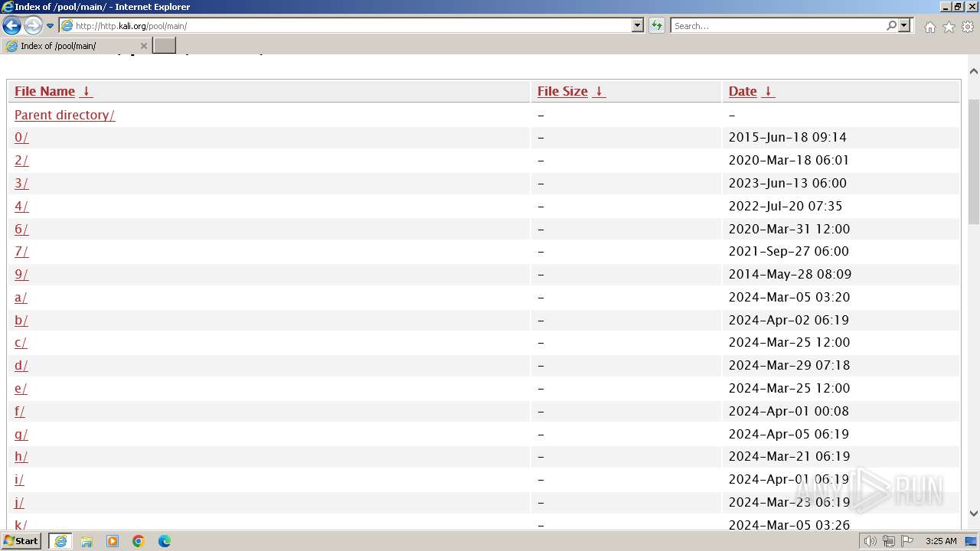Sort by the File Name column header
The width and height of the screenshot is (980, 551).
(53, 91)
